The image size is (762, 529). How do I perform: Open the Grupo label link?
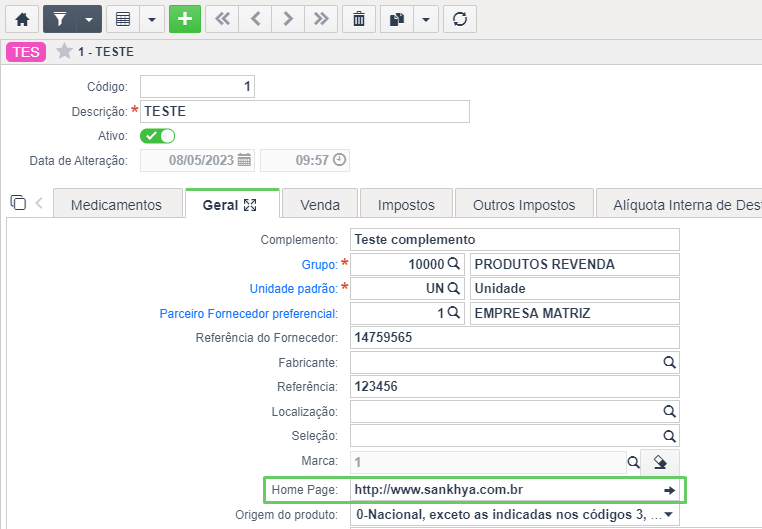[x=319, y=265]
